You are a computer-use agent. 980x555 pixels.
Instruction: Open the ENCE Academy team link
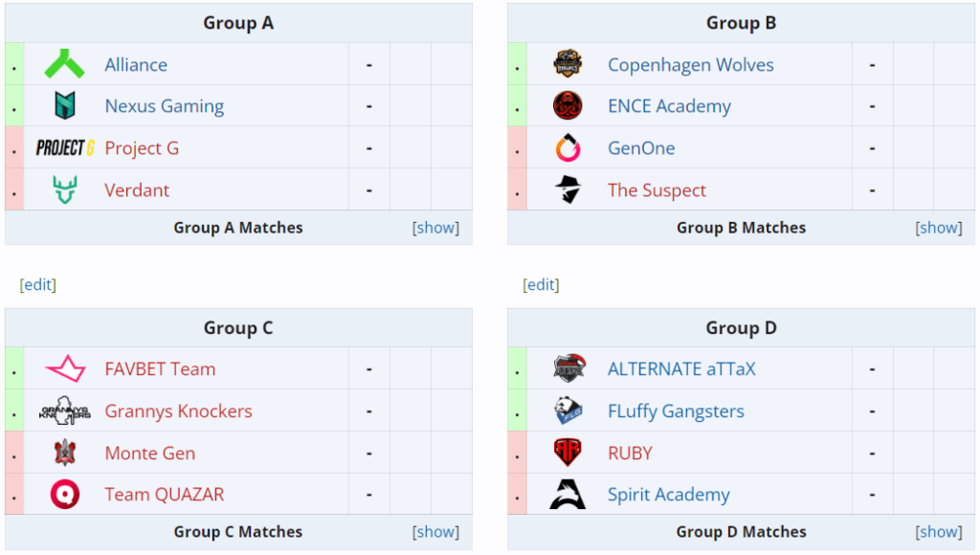pyautogui.click(x=669, y=106)
